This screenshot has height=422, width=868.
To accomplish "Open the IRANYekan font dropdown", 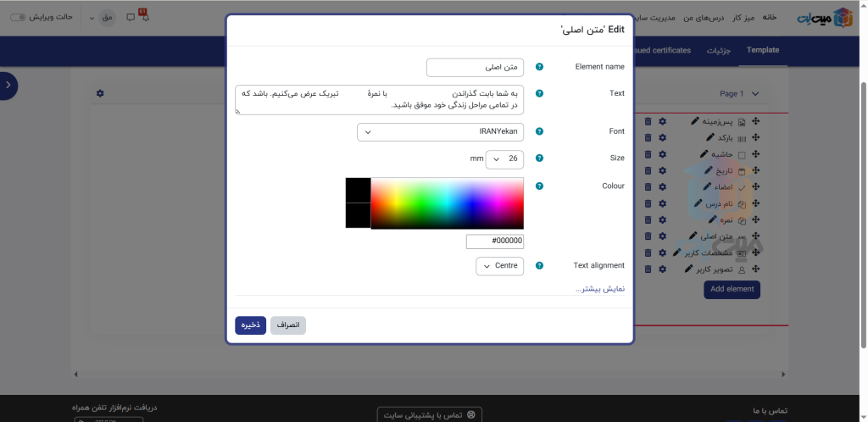I will point(440,132).
